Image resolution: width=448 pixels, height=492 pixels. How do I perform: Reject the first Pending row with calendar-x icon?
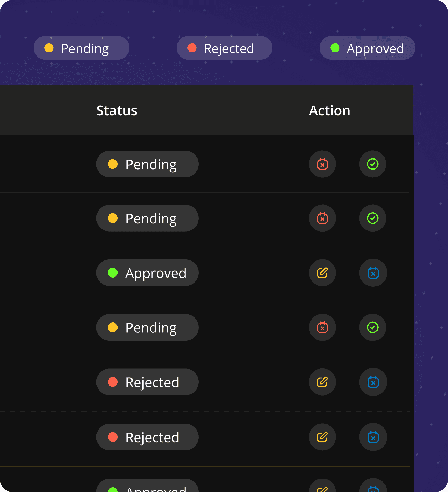(322, 164)
